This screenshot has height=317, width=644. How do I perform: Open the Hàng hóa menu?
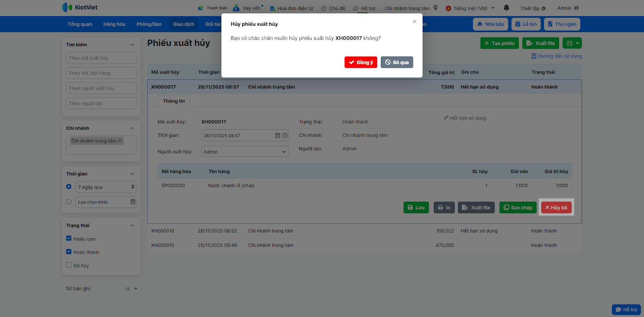coord(114,24)
